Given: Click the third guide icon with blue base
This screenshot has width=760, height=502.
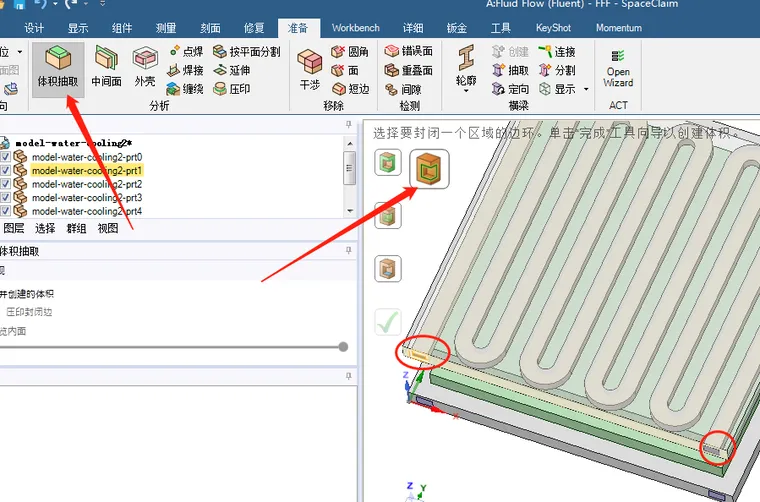Looking at the screenshot, I should pyautogui.click(x=388, y=269).
